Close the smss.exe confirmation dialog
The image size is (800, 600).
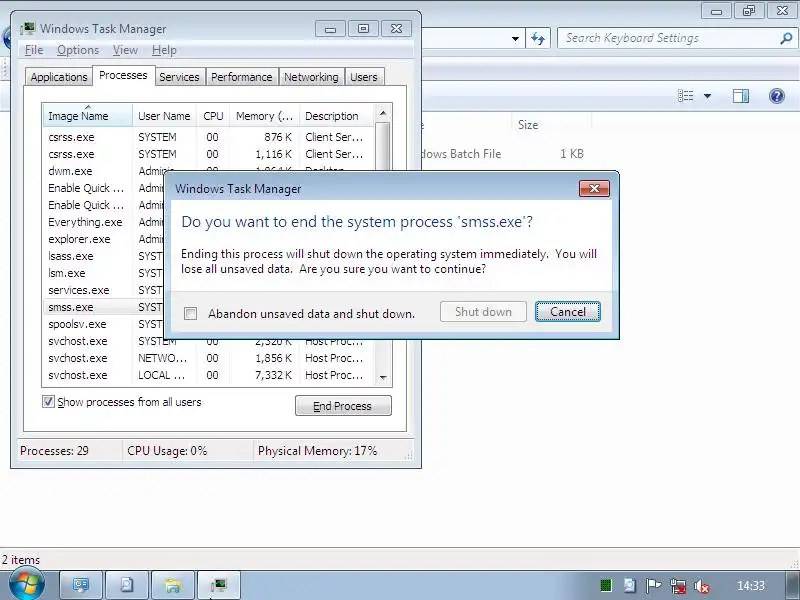pos(594,188)
